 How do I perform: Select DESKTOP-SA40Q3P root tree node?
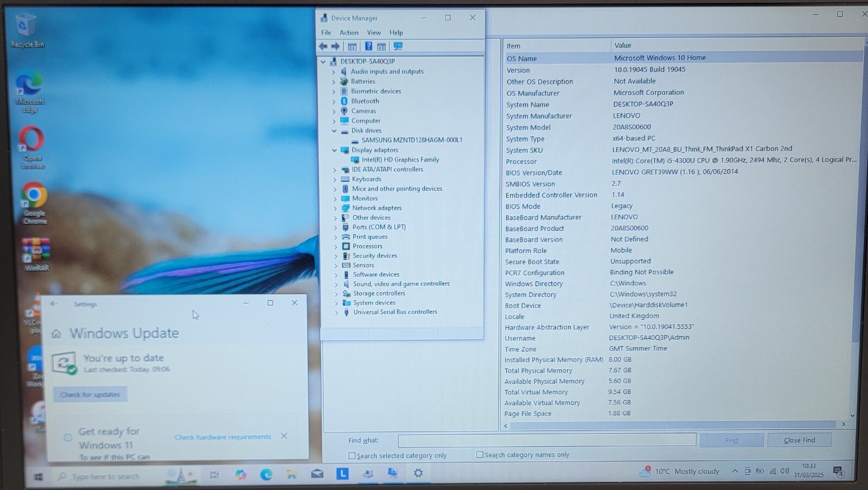(x=367, y=61)
